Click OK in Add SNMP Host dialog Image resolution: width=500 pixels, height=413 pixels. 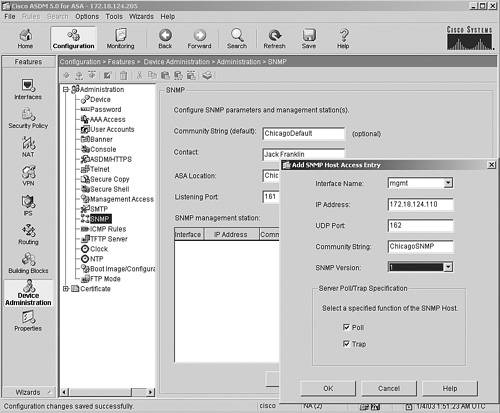[328, 388]
